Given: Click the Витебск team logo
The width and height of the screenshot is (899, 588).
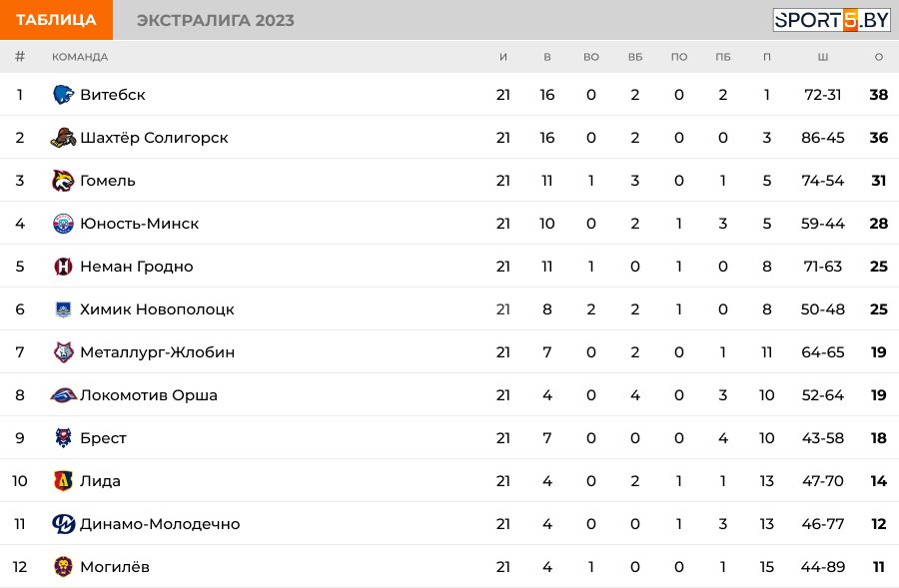Looking at the screenshot, I should pos(63,95).
